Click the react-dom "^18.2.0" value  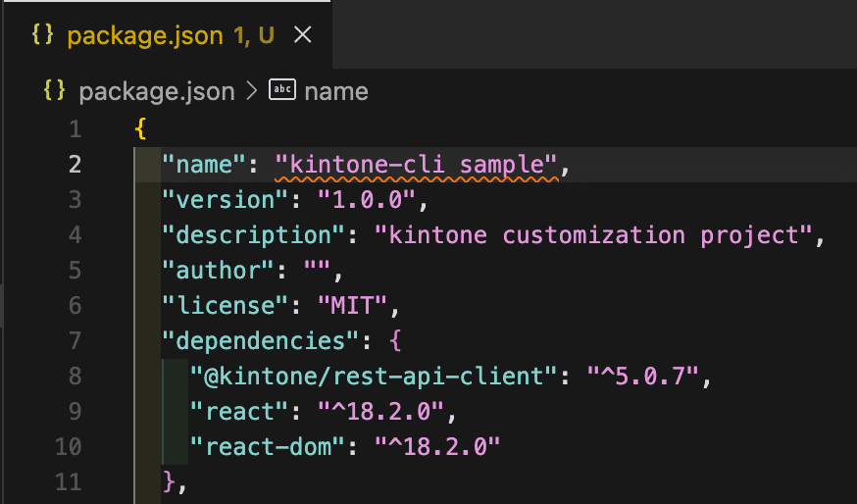[437, 447]
